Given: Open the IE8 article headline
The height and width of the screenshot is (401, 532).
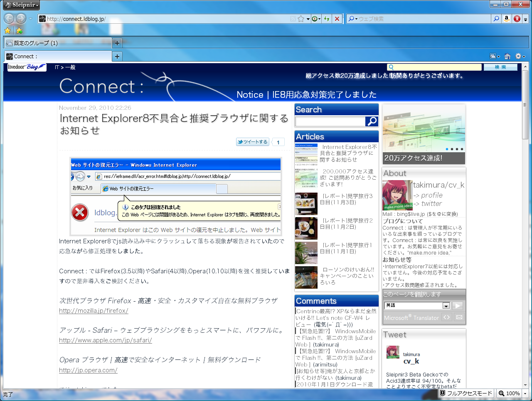Looking at the screenshot, I should 174,124.
